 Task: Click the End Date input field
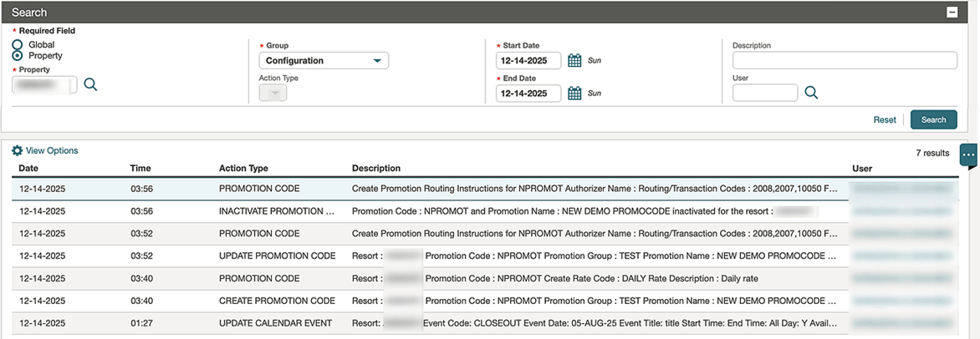pos(528,94)
